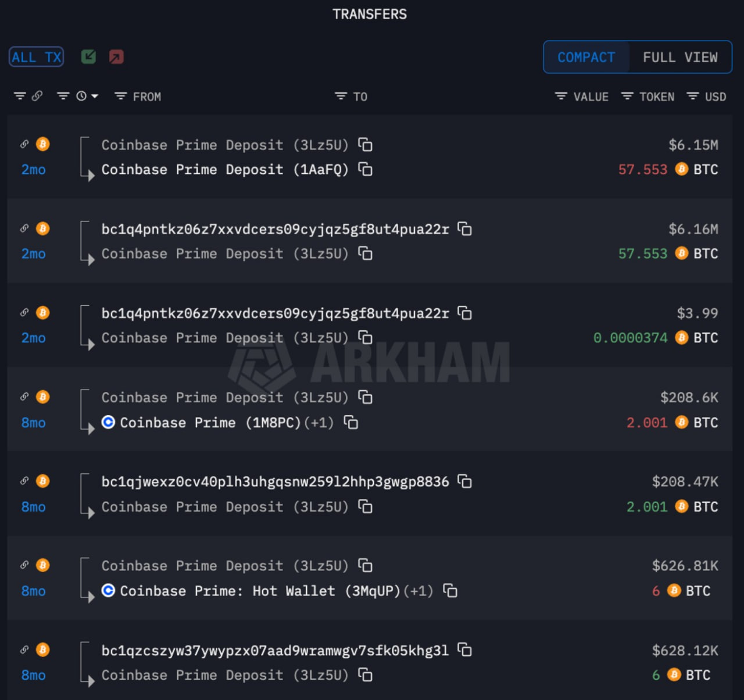Toggle incoming transfers filter (green arrow)

pos(88,57)
